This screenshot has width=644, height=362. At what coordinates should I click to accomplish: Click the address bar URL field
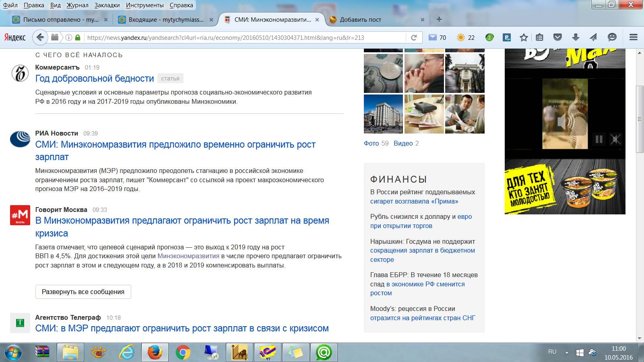tap(246, 37)
